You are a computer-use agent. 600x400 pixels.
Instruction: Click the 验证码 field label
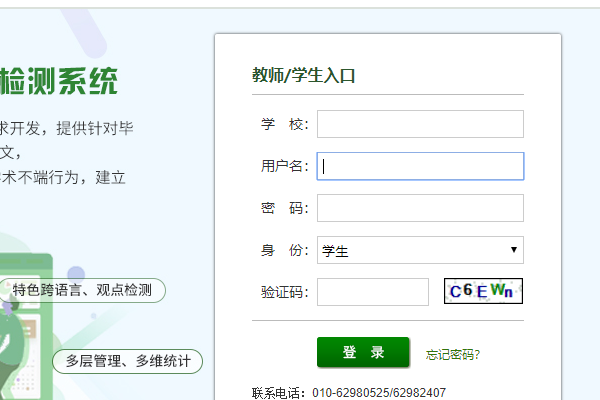(x=284, y=292)
